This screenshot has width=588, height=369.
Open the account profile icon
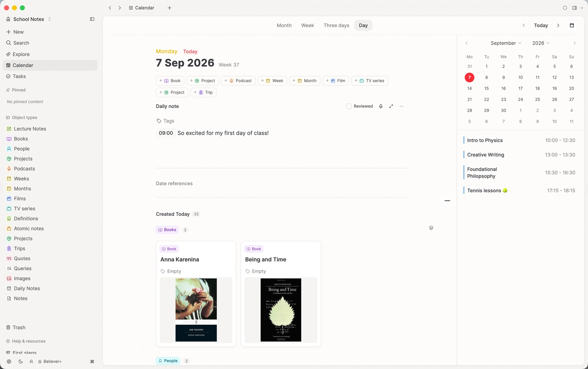pos(31,361)
